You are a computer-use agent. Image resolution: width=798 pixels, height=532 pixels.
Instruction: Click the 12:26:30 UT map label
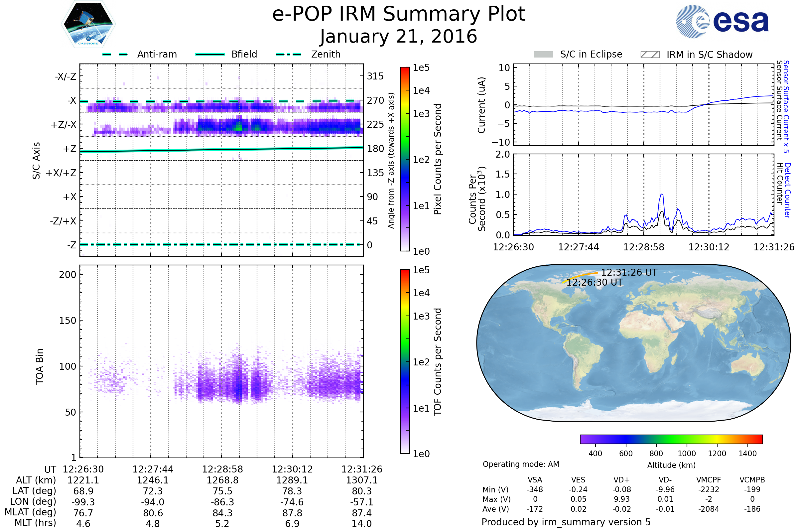tap(595, 282)
